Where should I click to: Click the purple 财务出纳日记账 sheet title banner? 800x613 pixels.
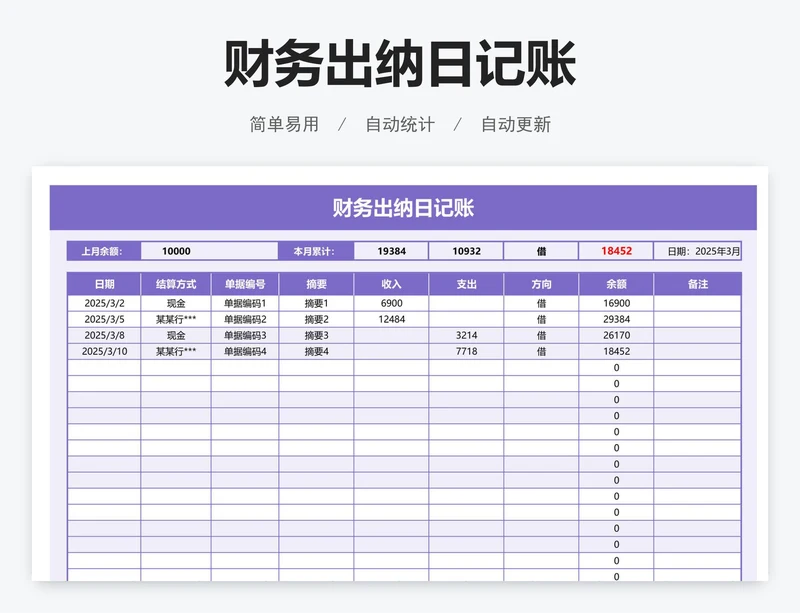[x=403, y=208]
